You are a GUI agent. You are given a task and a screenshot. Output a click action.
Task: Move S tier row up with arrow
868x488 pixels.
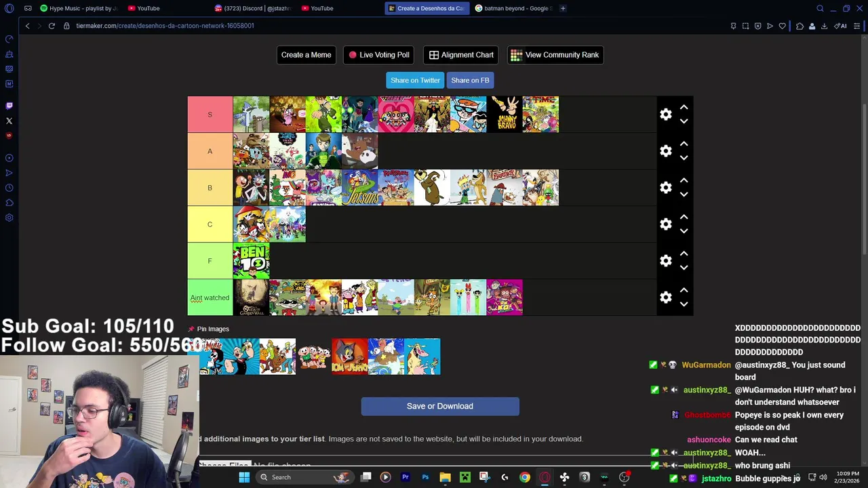coord(684,107)
